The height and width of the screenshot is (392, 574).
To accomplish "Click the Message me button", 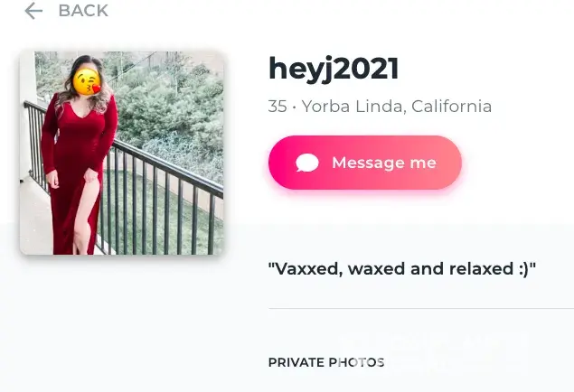I will (x=365, y=163).
